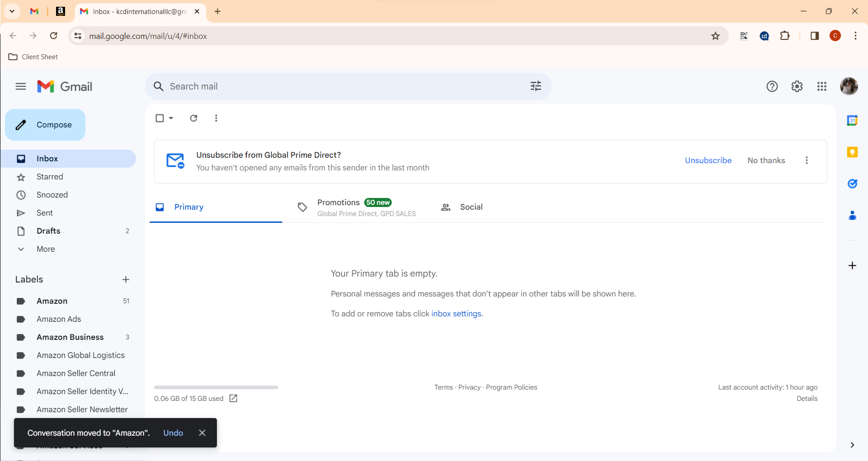Open the Chrome profile C icon
Screen dimensions: 868x461
click(x=835, y=36)
